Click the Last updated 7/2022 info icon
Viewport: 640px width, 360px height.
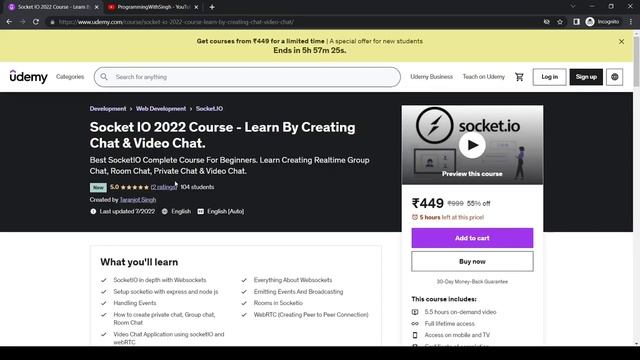[x=93, y=211]
